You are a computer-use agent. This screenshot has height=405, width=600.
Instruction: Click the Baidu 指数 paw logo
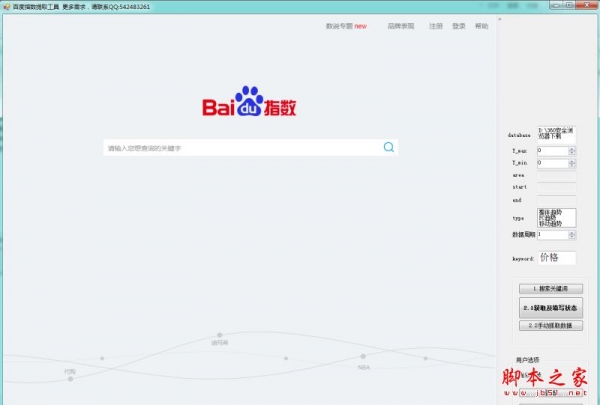point(249,101)
